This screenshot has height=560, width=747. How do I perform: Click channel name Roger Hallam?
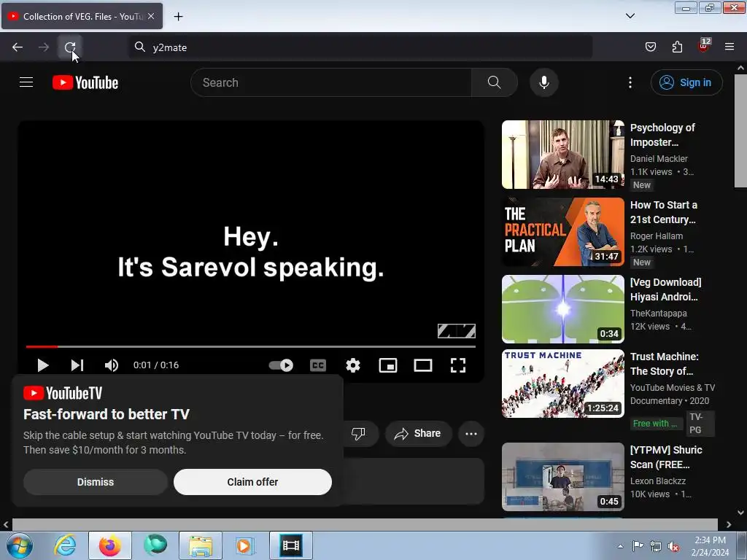(657, 236)
